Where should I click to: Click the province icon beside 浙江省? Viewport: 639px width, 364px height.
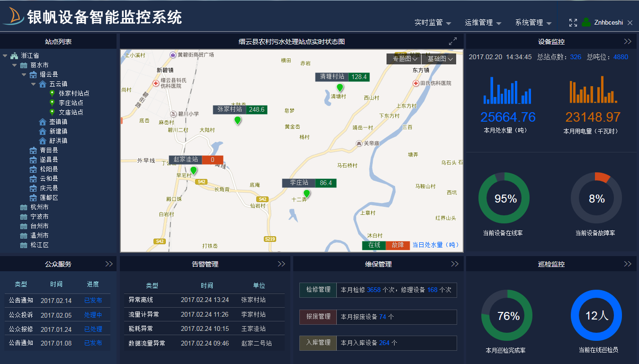click(14, 55)
